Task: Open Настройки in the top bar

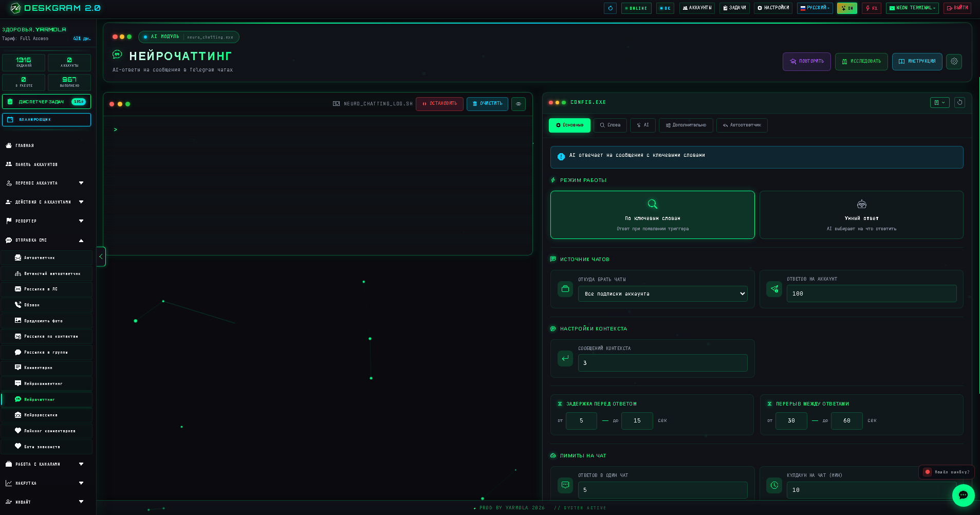Action: [773, 8]
